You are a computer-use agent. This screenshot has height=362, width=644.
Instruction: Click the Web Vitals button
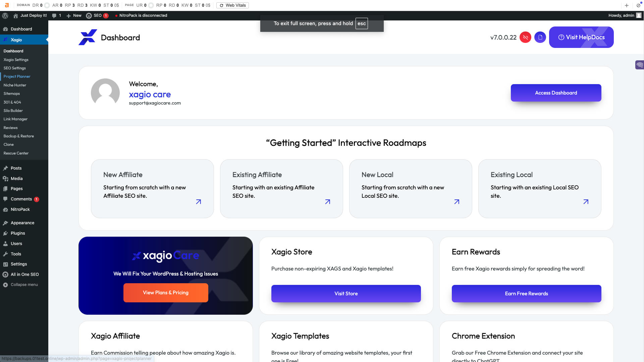232,5
